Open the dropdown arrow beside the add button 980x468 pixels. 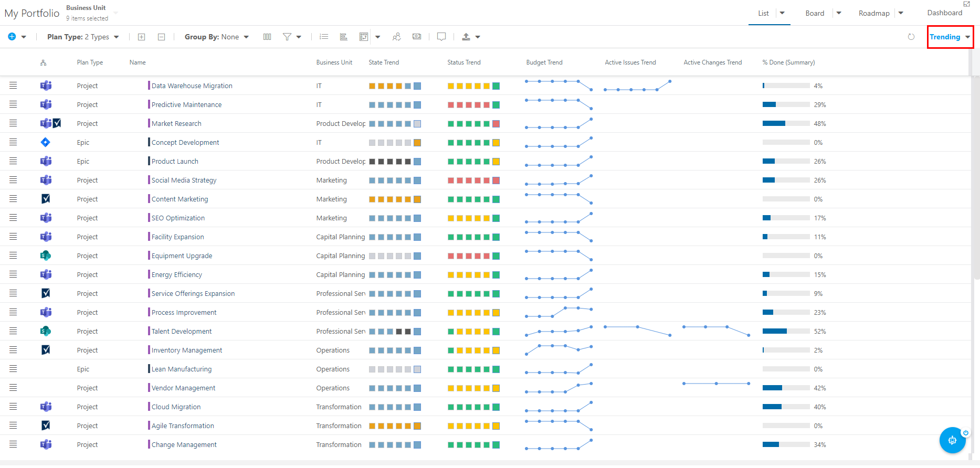[24, 37]
